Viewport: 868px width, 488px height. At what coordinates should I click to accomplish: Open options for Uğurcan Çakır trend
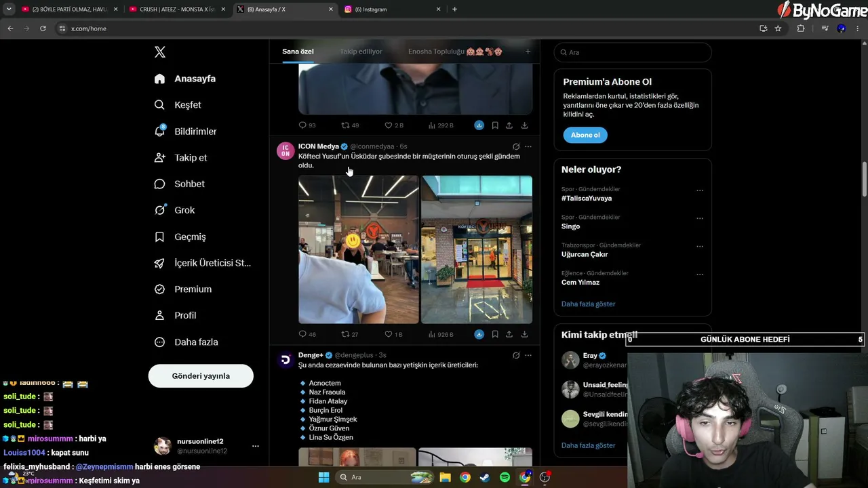click(700, 247)
